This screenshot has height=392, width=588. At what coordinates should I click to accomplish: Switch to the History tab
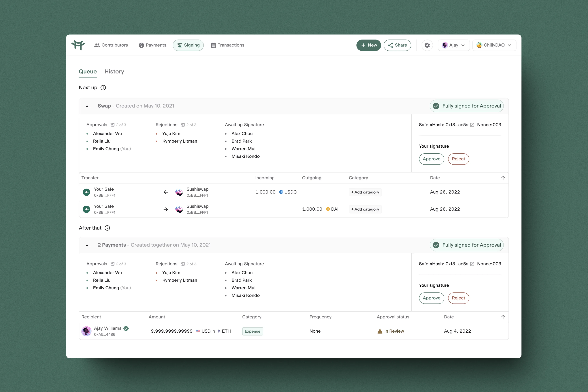coord(114,72)
